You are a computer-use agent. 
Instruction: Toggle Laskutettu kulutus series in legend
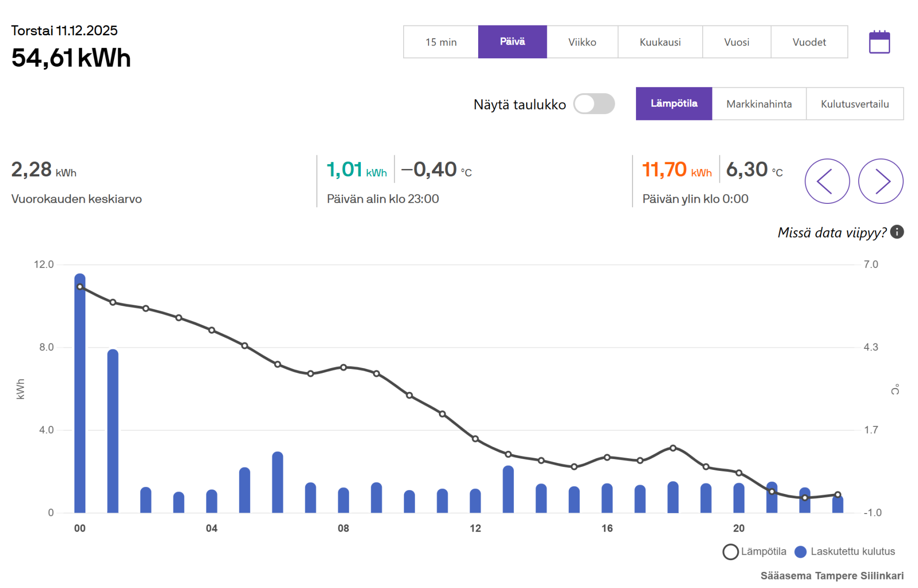[844, 552]
